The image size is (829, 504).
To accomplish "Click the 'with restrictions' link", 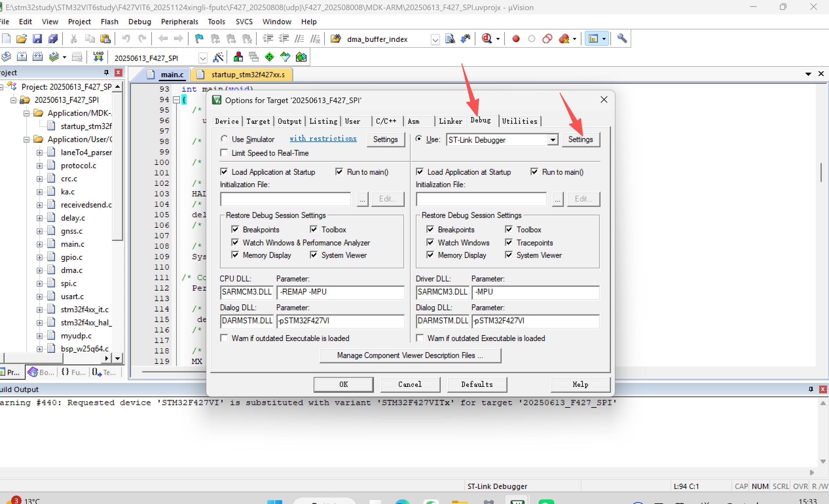I will [x=322, y=138].
